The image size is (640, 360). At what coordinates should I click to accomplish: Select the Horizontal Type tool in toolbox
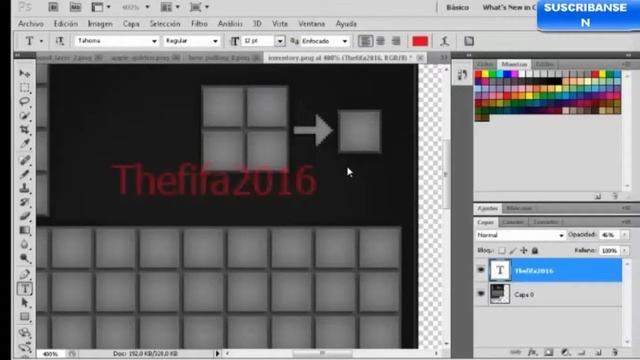tap(25, 289)
